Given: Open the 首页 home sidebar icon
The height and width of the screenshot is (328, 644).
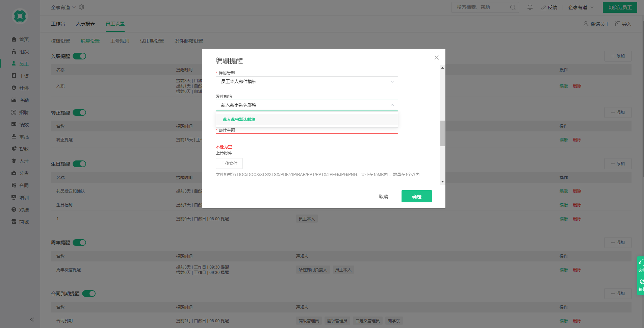Looking at the screenshot, I should tap(14, 40).
